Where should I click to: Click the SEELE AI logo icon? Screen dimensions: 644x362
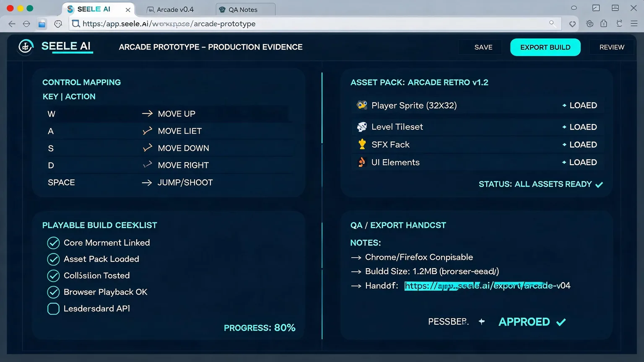pos(26,47)
